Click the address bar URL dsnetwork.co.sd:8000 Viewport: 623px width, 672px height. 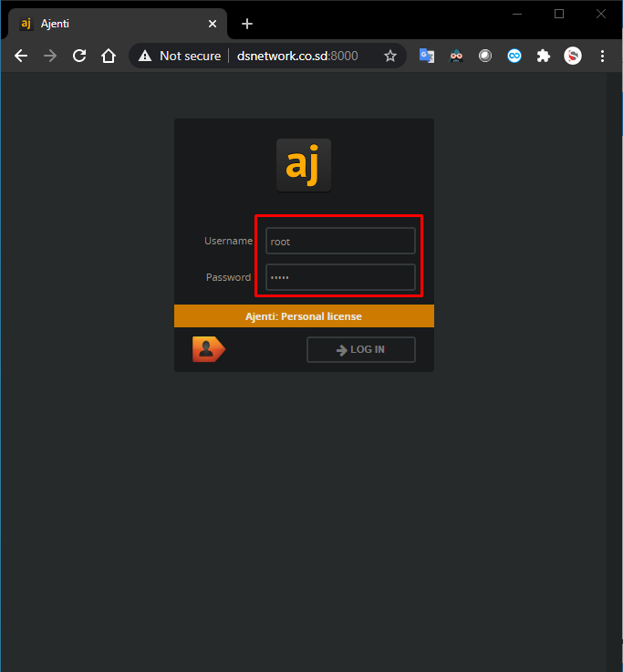[x=297, y=56]
